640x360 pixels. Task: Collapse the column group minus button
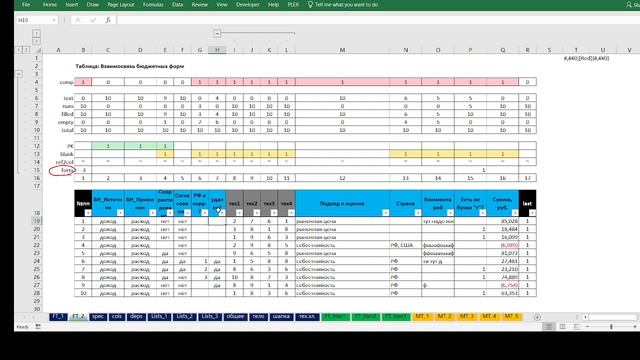pos(217,33)
